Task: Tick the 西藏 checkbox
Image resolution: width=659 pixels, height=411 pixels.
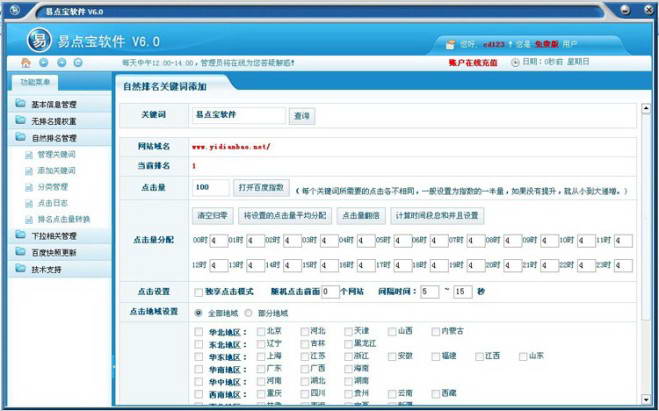Action: [x=436, y=394]
